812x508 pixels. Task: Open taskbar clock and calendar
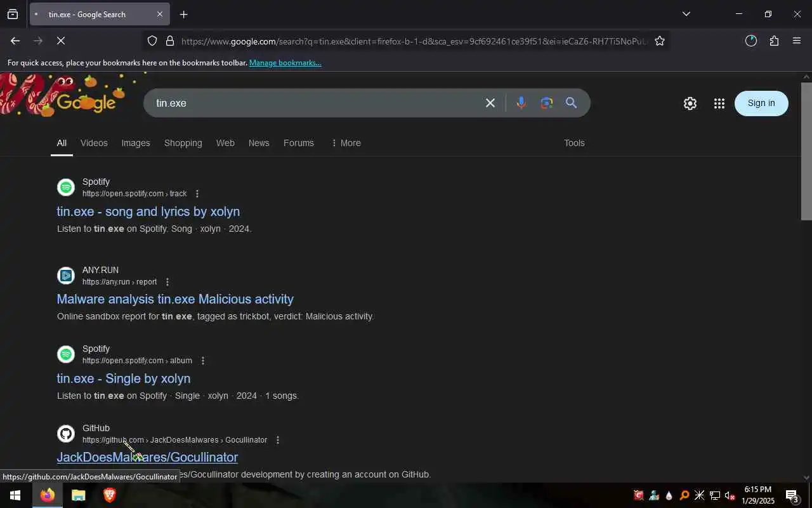click(759, 495)
